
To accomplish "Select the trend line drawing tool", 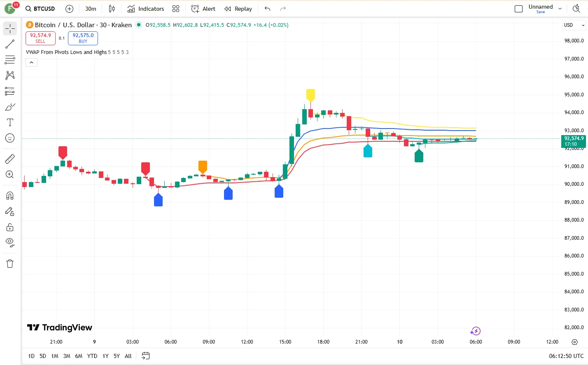I will tap(10, 44).
